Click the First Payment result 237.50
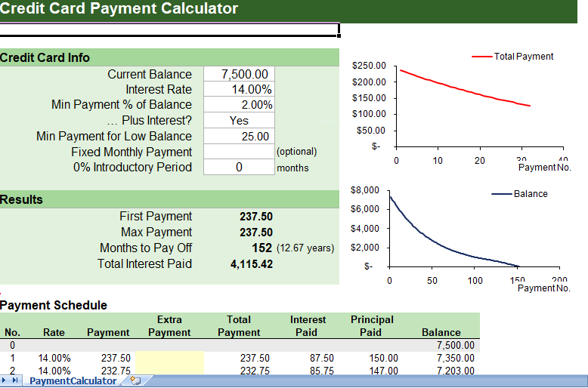Viewport: 588px width, 388px height. (x=256, y=217)
